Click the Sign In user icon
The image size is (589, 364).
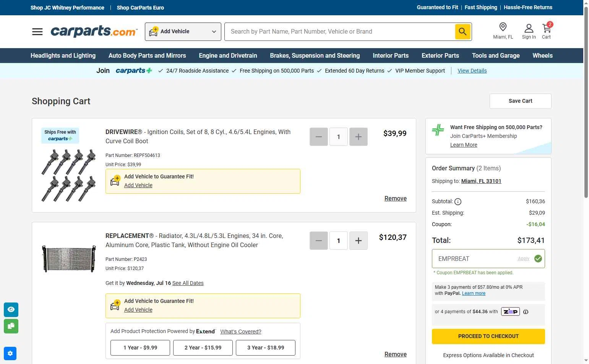point(529,31)
